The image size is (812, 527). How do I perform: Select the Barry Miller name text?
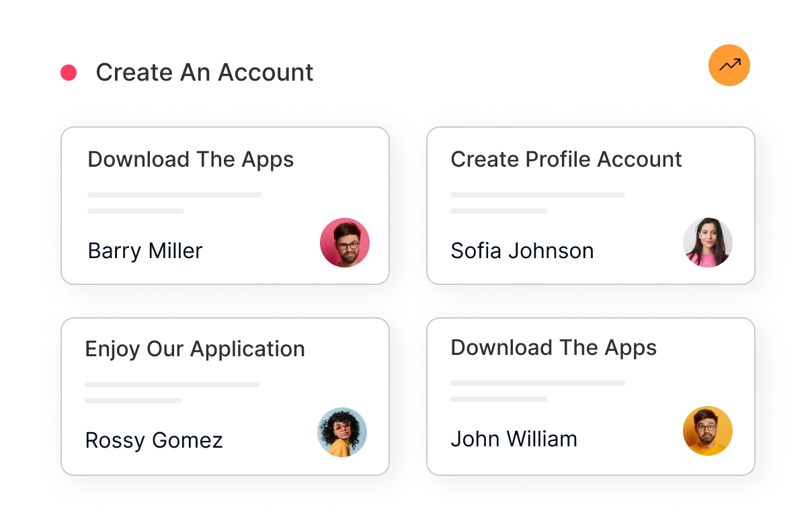(x=145, y=251)
